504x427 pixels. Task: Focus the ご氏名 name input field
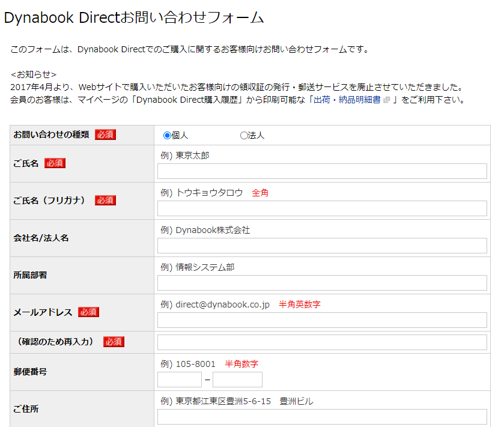pyautogui.click(x=322, y=171)
